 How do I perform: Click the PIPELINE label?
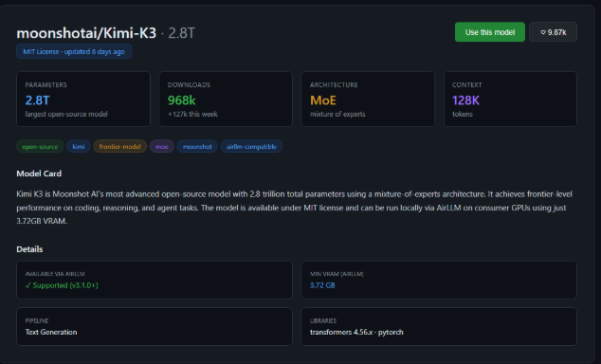[x=37, y=320]
